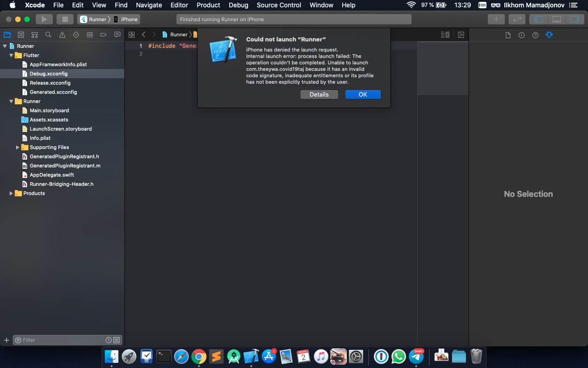Click the minimap on editor right side
588x368 pixels.
click(443, 69)
